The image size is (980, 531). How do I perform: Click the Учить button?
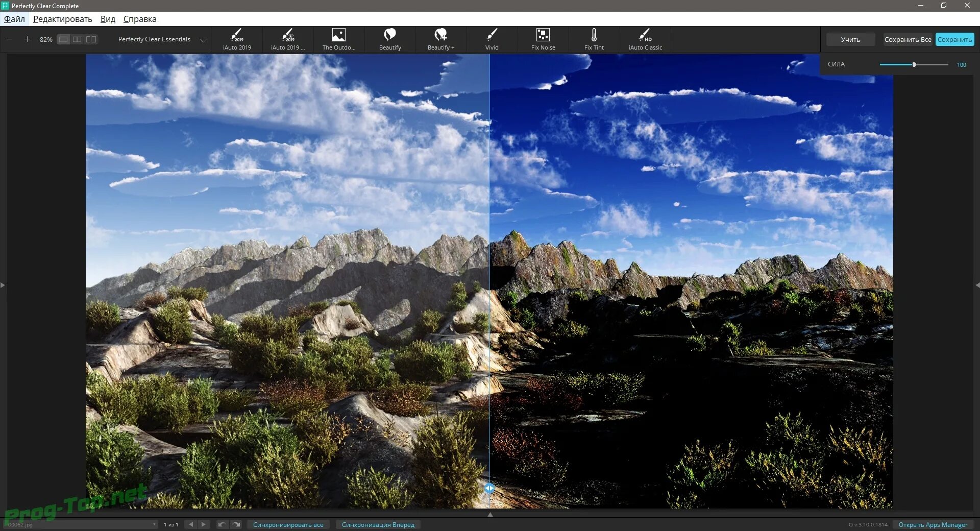click(x=850, y=39)
